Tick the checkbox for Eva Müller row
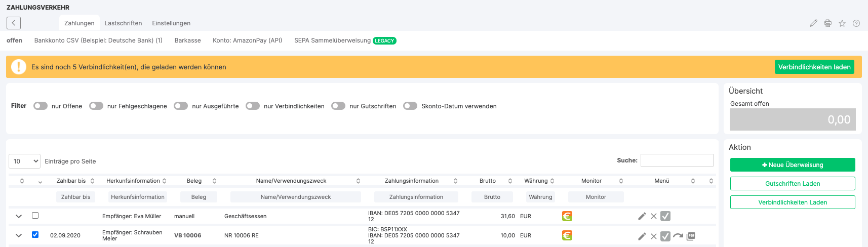Image resolution: width=868 pixels, height=247 pixels. (x=35, y=215)
